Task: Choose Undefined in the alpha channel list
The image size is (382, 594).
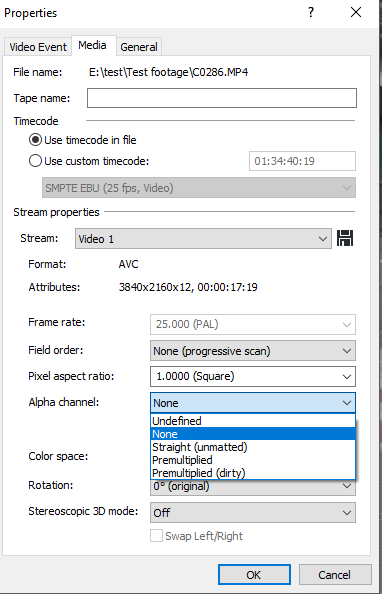Action: point(253,421)
